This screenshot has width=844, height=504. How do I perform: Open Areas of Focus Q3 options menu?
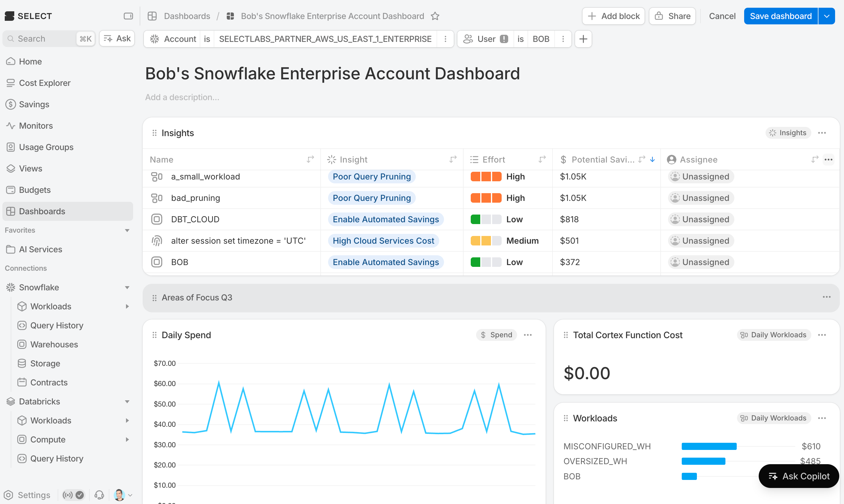(x=827, y=297)
